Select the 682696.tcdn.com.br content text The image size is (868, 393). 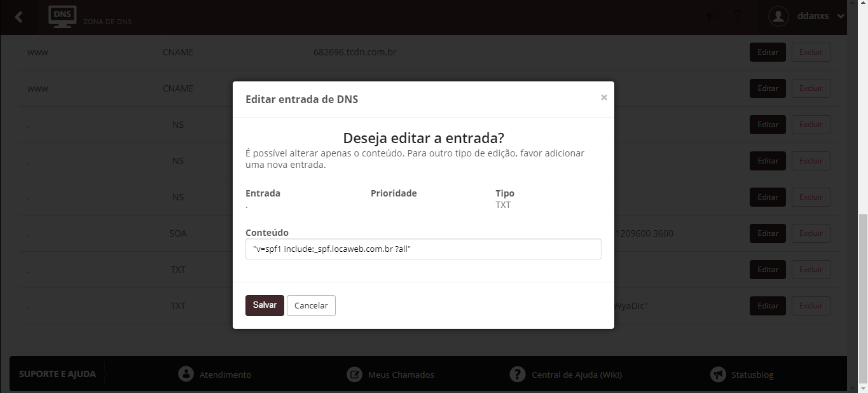[355, 52]
